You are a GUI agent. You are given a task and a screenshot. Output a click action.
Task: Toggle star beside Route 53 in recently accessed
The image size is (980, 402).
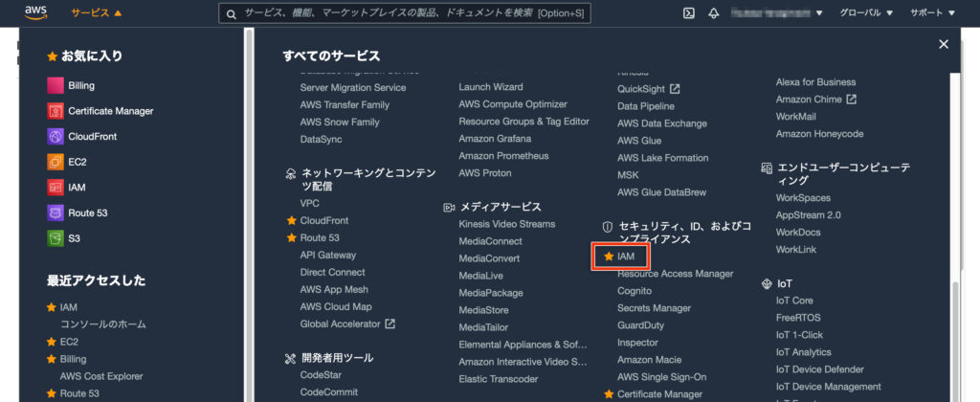(52, 393)
